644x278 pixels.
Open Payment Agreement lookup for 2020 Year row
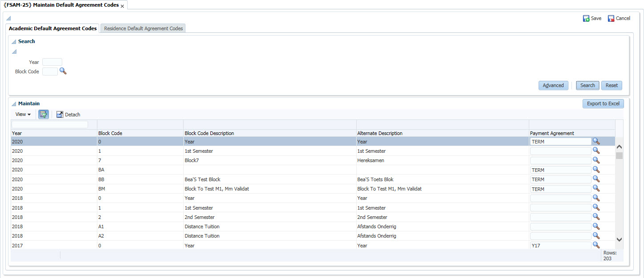pyautogui.click(x=596, y=141)
